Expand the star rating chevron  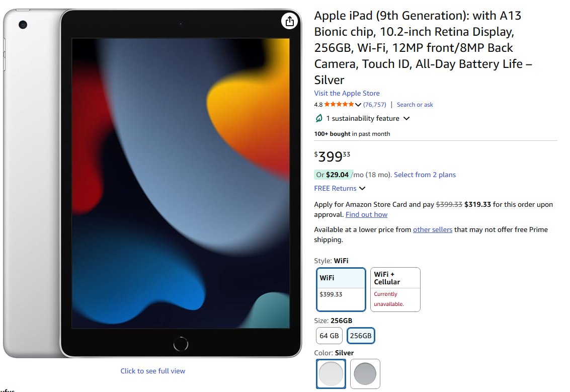pyautogui.click(x=358, y=105)
